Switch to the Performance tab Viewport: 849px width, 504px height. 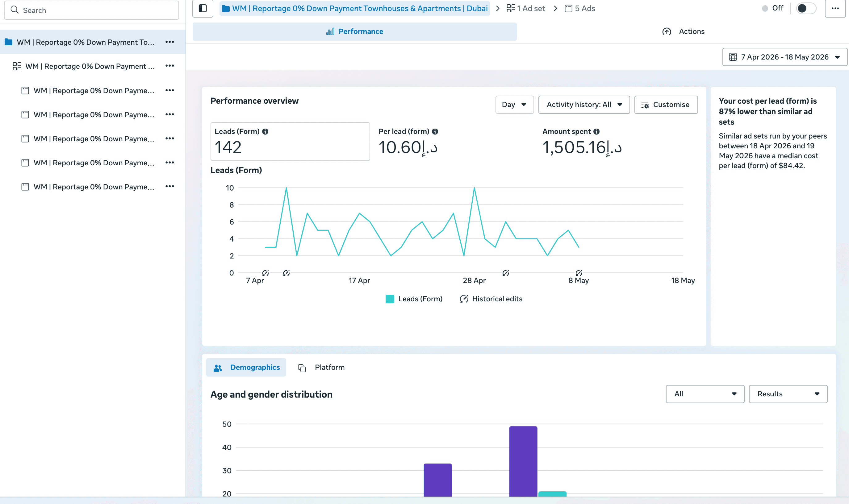[354, 31]
